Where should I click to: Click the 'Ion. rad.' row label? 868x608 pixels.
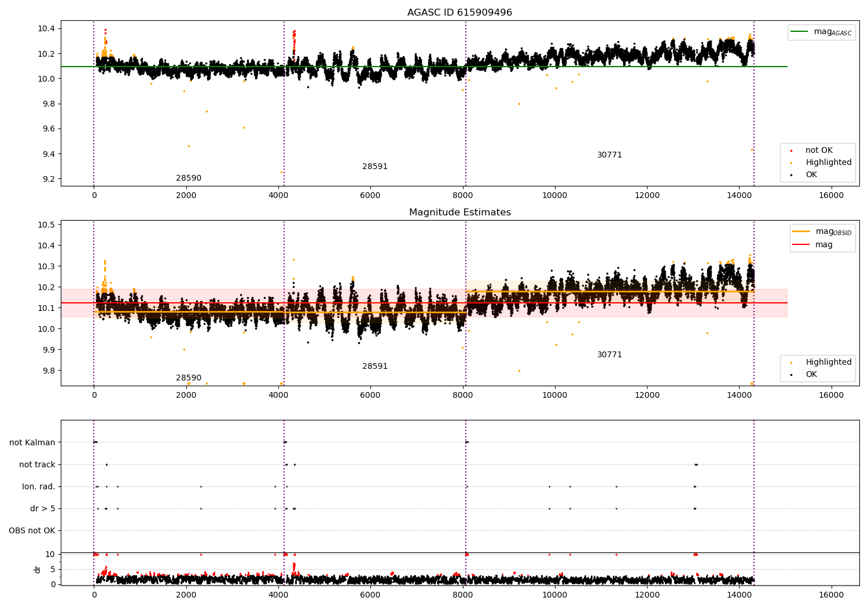39,486
